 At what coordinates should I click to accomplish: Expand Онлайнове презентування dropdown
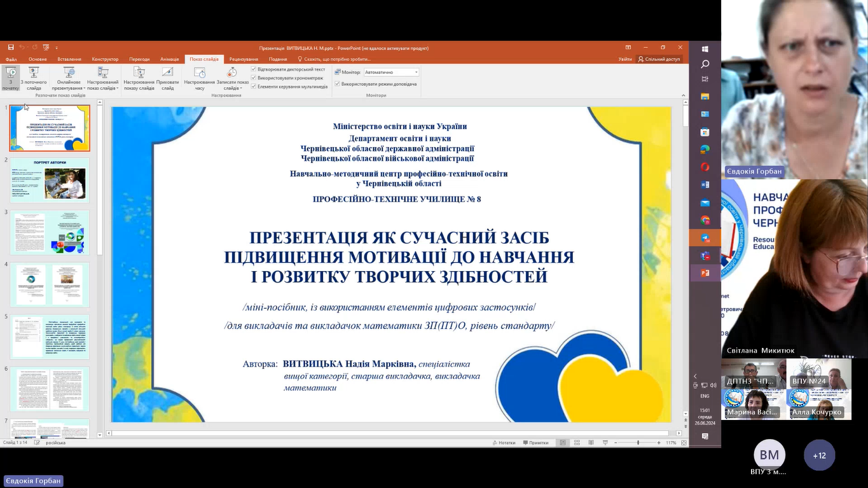pos(69,80)
